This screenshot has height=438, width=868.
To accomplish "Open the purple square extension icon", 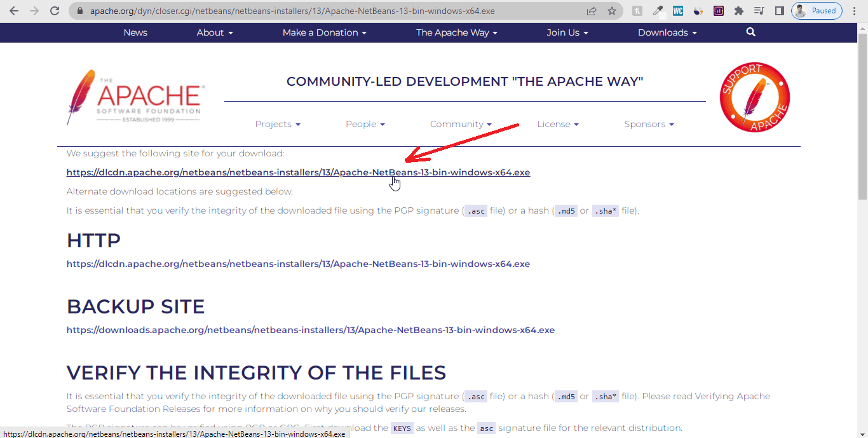I will pyautogui.click(x=719, y=11).
